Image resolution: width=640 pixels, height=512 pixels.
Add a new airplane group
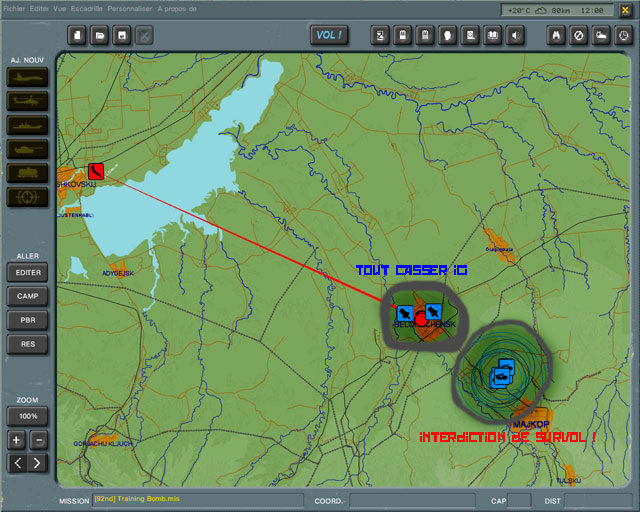tap(27, 77)
